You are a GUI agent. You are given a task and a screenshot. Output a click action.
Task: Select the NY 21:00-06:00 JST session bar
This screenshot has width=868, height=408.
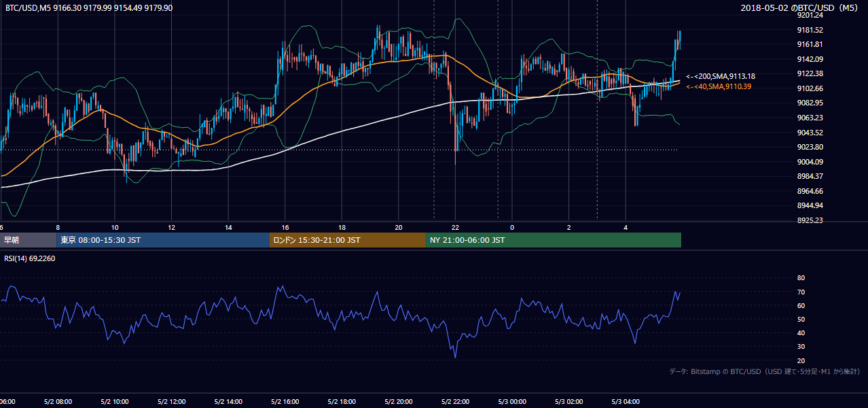(554, 240)
